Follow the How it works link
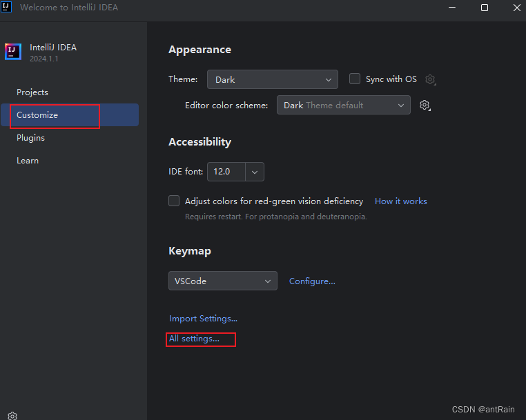The height and width of the screenshot is (420, 526). point(401,201)
